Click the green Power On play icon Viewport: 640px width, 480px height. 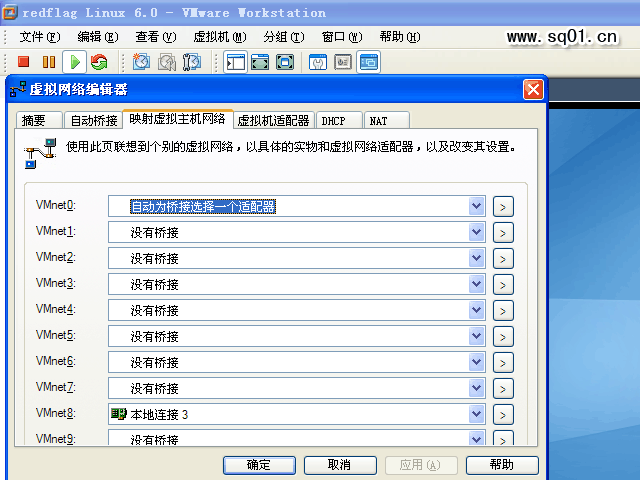click(x=75, y=62)
